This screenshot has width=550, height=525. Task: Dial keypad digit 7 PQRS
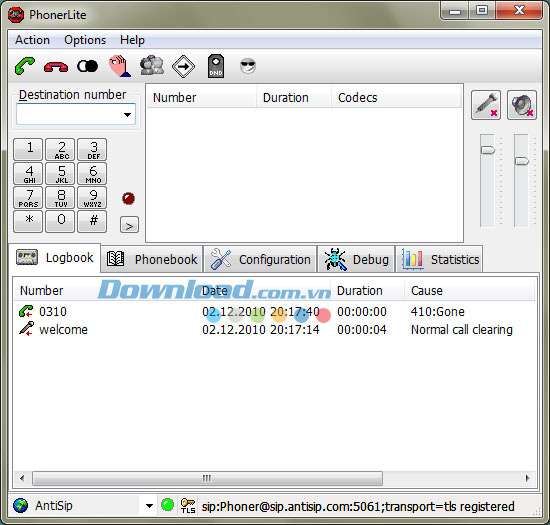point(28,197)
